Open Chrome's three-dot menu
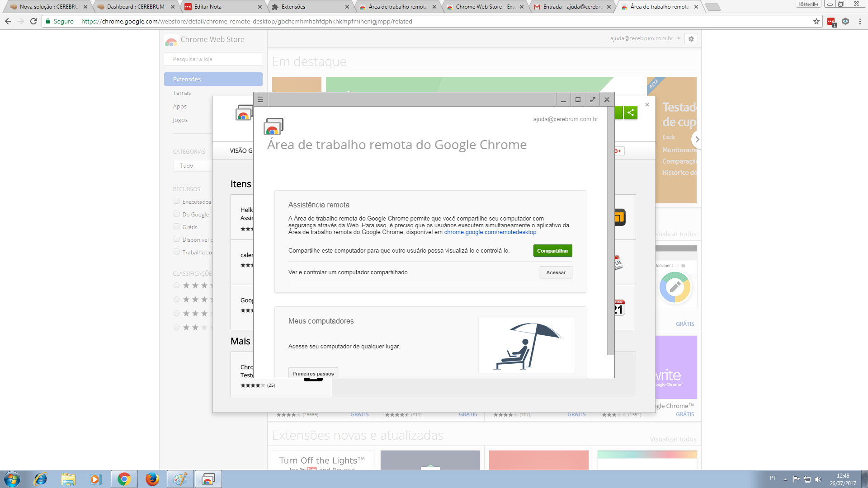 tap(859, 21)
